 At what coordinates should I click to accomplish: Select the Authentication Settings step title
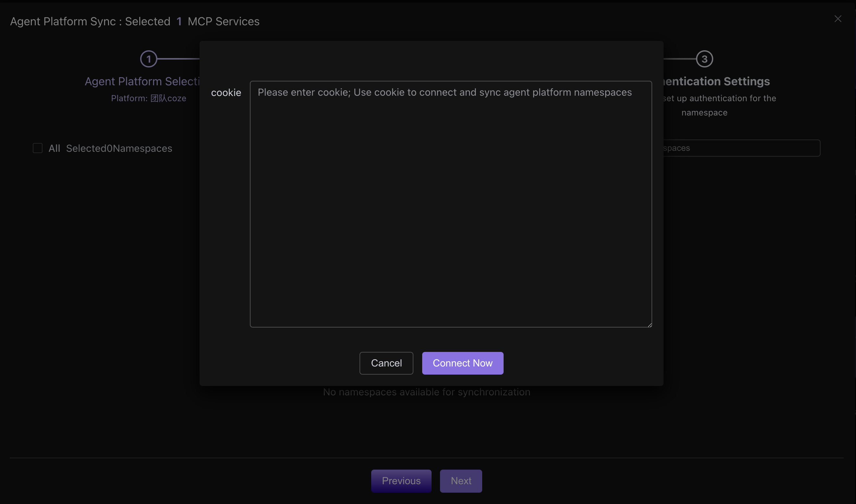tap(716, 81)
